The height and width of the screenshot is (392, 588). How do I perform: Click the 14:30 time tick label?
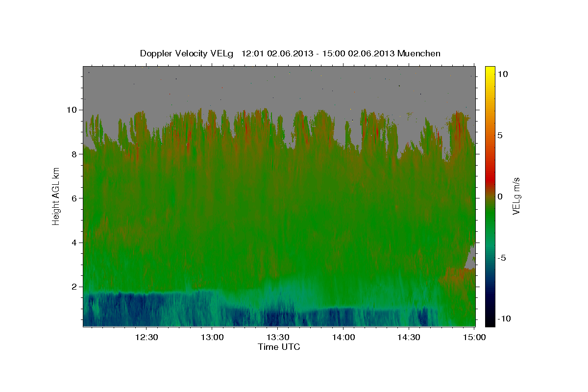click(409, 337)
